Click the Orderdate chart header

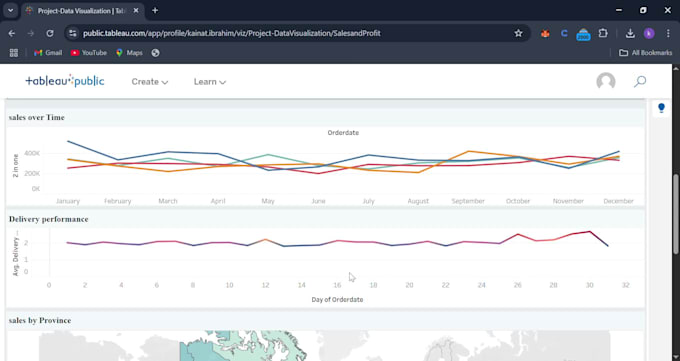(343, 133)
